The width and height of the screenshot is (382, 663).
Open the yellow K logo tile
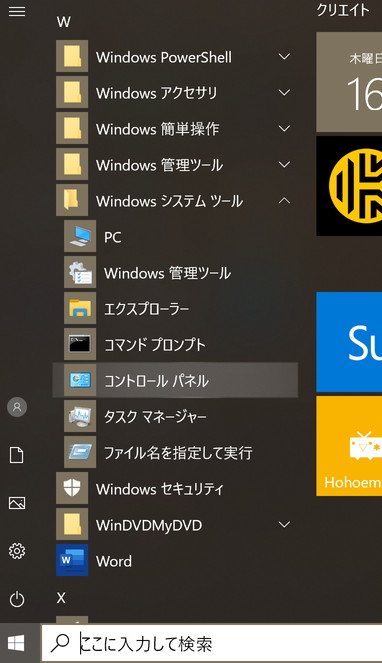click(x=349, y=186)
